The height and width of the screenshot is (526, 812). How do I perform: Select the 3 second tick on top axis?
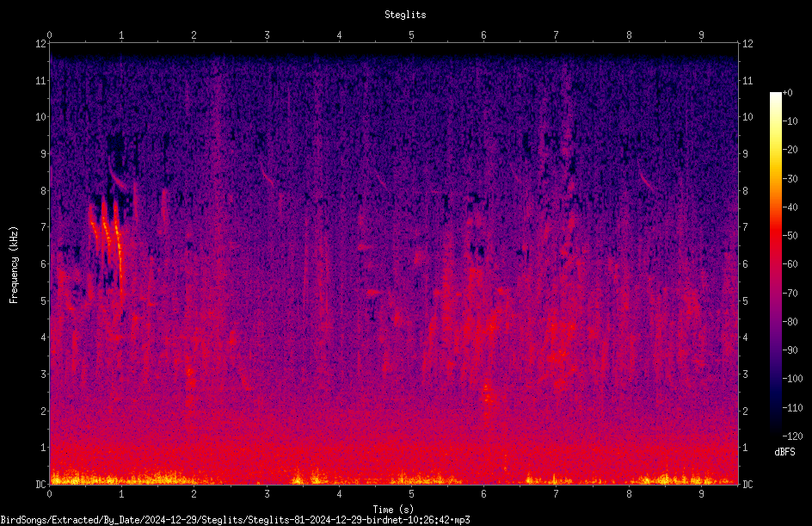pyautogui.click(x=267, y=35)
